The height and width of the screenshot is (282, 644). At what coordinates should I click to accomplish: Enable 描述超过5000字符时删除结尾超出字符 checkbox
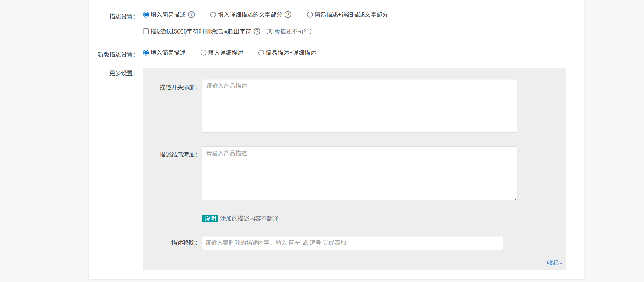point(146,31)
